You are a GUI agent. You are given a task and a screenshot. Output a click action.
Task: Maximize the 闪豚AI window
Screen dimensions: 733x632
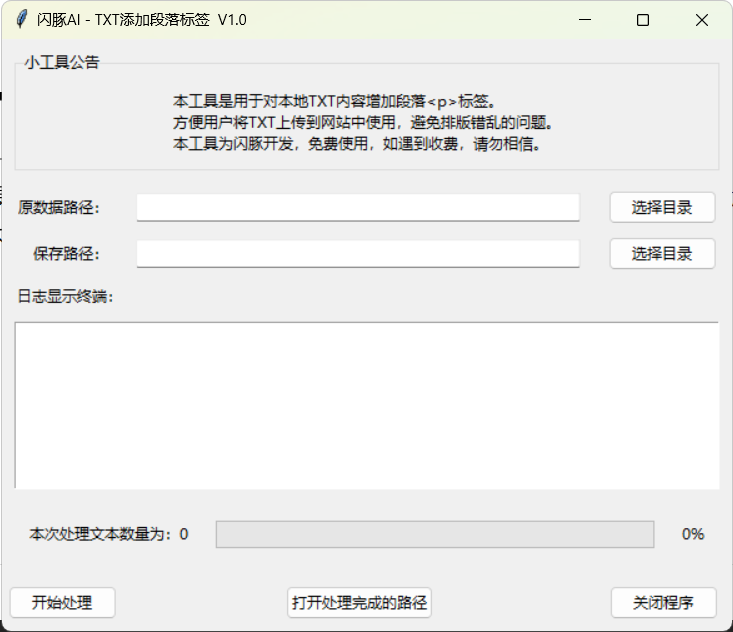click(643, 20)
